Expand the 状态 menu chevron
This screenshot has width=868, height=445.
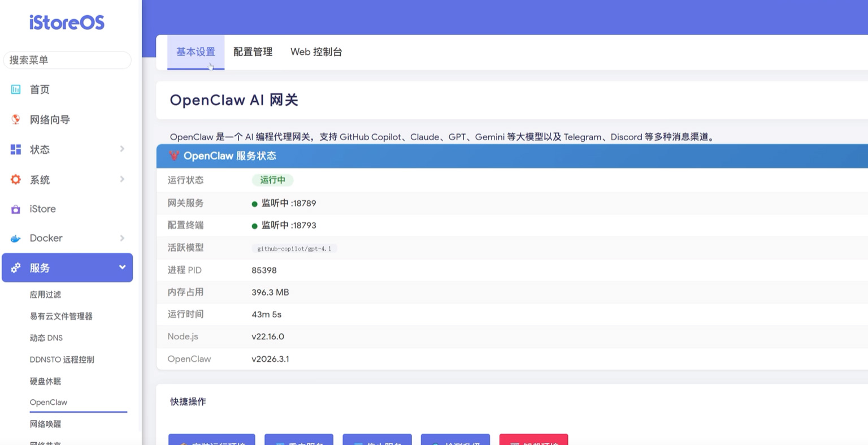tap(122, 149)
